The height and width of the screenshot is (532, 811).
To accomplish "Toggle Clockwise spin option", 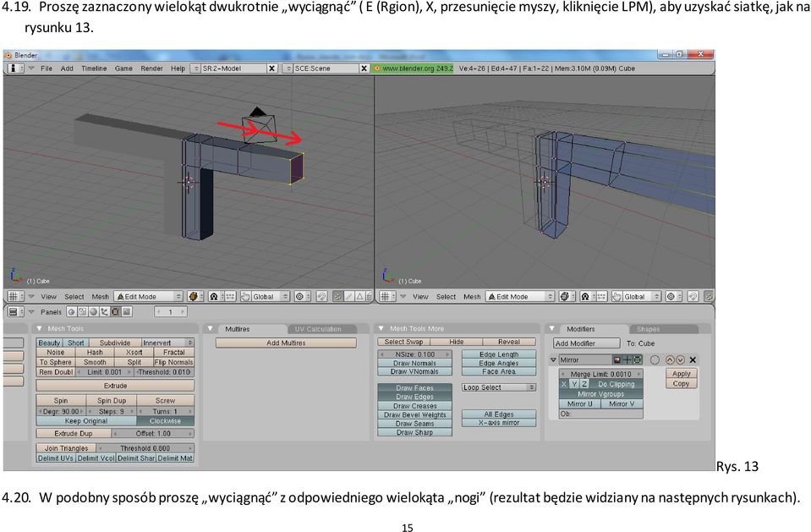I will click(166, 420).
